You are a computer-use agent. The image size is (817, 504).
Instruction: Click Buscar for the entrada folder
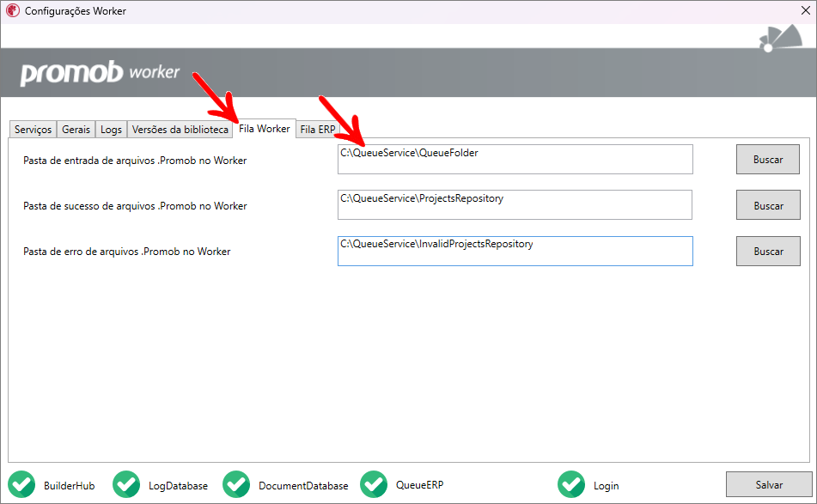coord(767,160)
